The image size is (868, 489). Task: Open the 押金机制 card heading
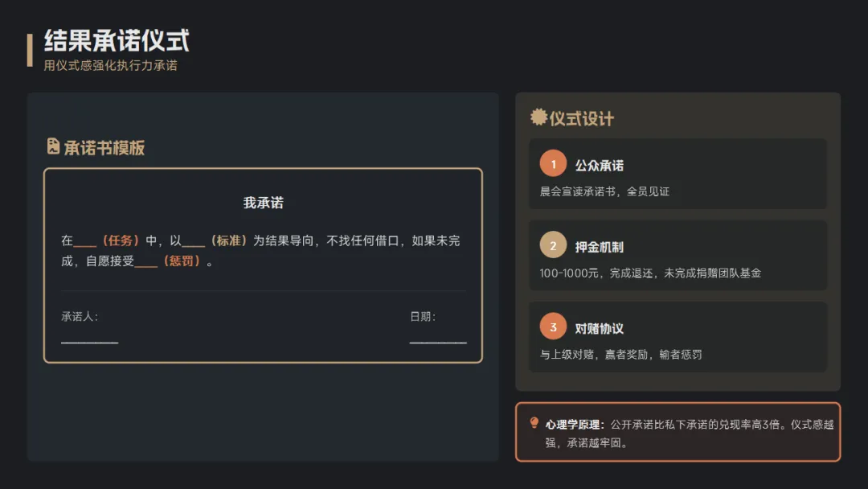tap(599, 247)
